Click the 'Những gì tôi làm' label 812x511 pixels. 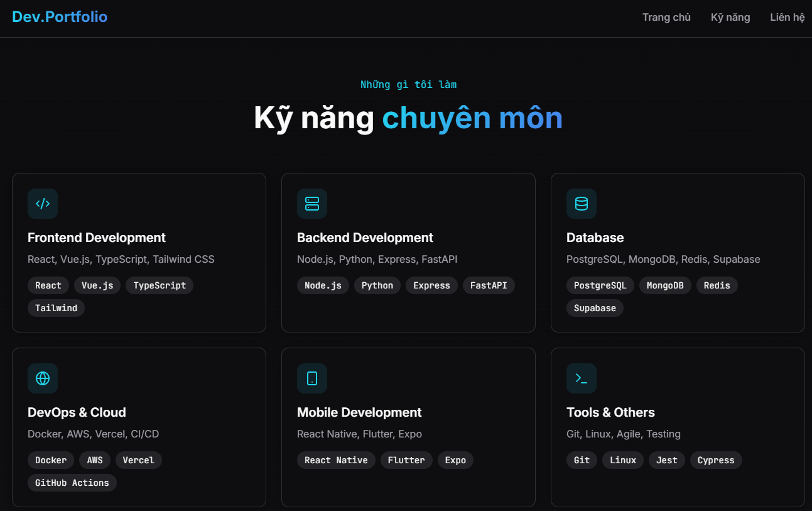coord(408,84)
